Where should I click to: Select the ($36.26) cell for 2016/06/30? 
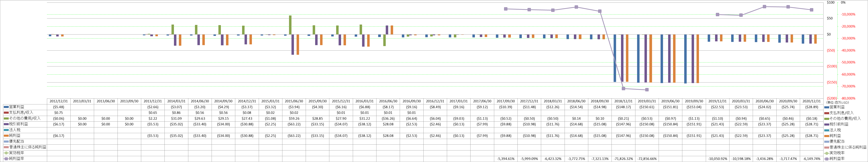(388, 118)
